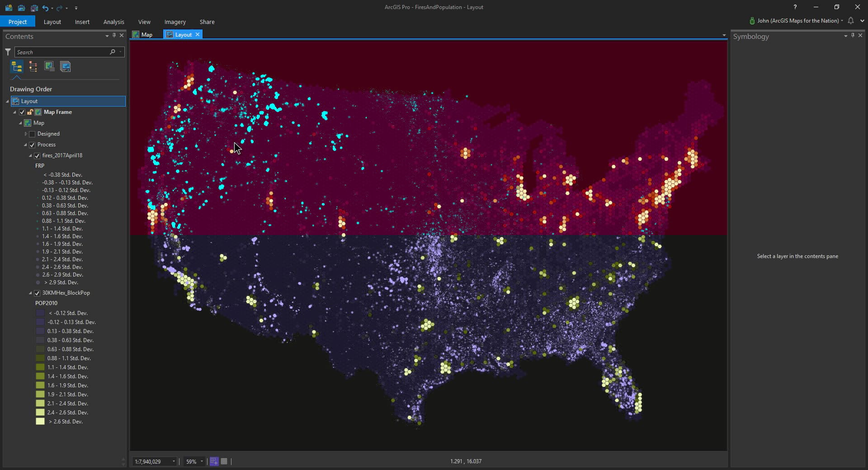Select the FRP field heading
Viewport: 868px width, 470px height.
[40, 166]
